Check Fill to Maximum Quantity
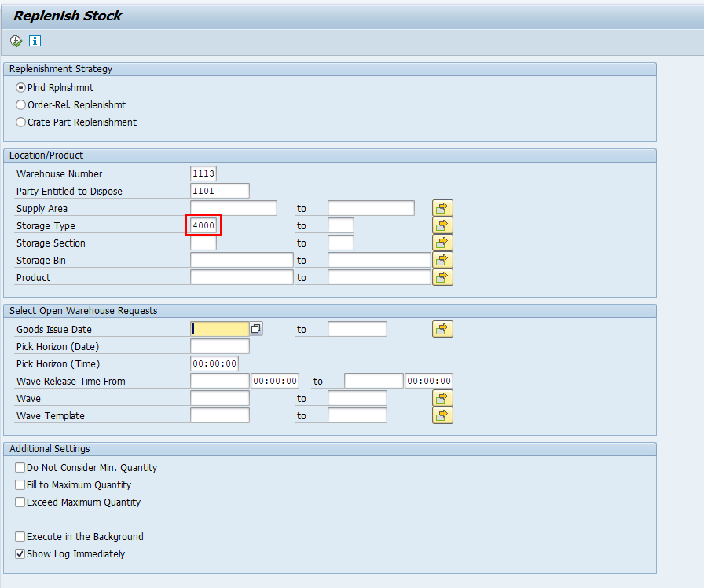704x588 pixels. pos(20,485)
